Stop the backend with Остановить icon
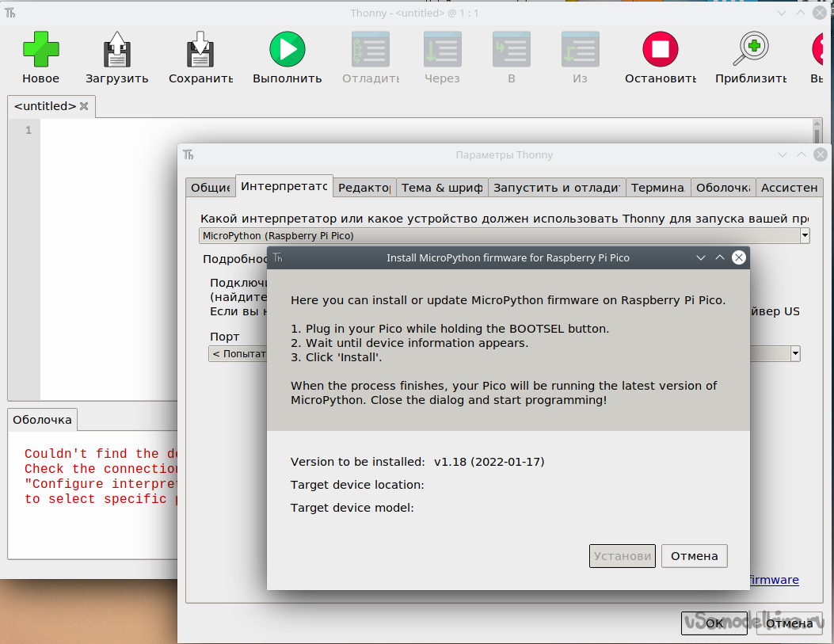Screen dimensions: 834x644 pos(660,49)
